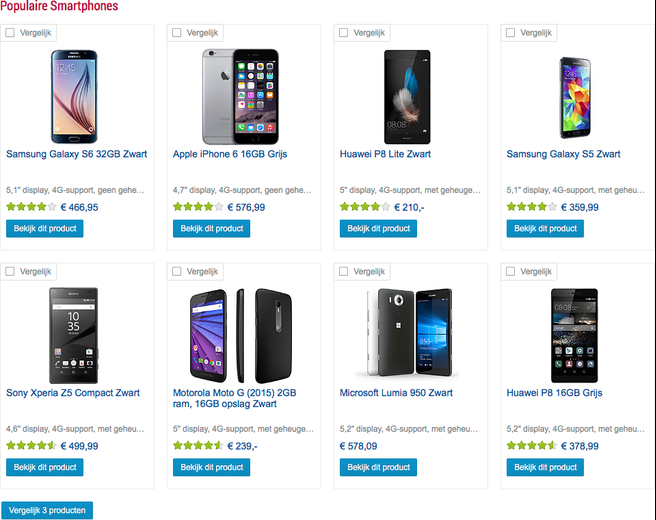Check compare box for Microsoft Lumia 950
The height and width of the screenshot is (520, 656).
(344, 271)
